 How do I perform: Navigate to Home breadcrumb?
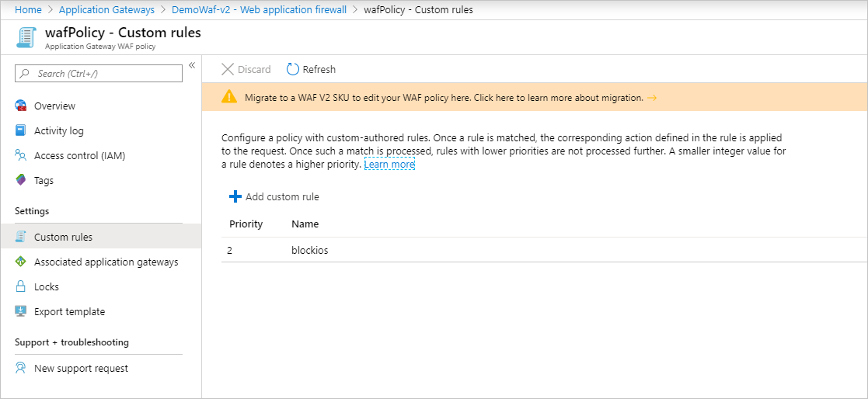pyautogui.click(x=28, y=10)
